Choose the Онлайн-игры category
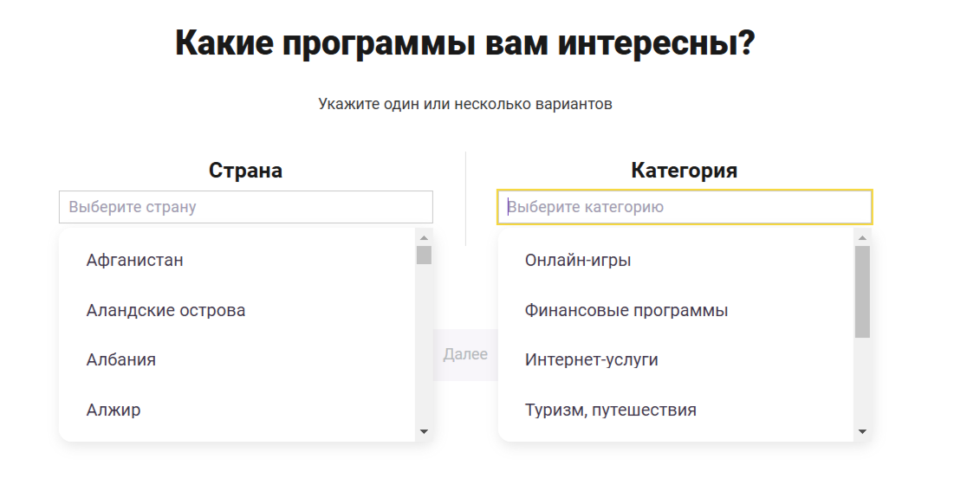 [x=578, y=260]
